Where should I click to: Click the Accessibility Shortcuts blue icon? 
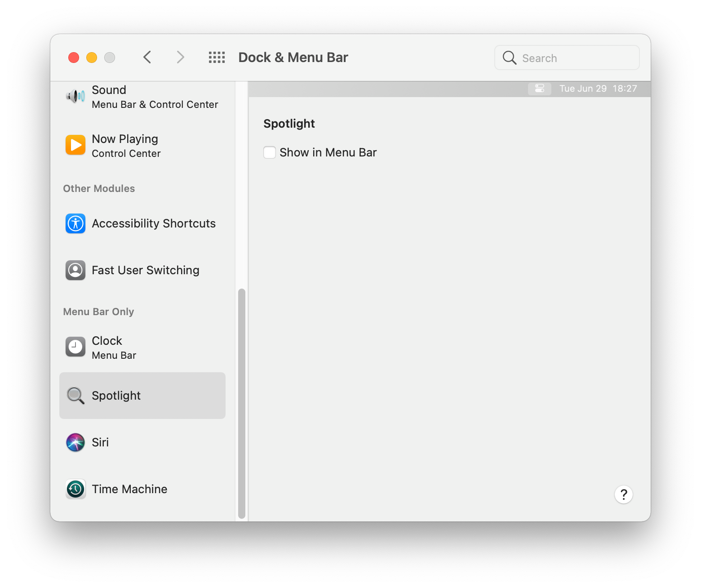point(75,223)
